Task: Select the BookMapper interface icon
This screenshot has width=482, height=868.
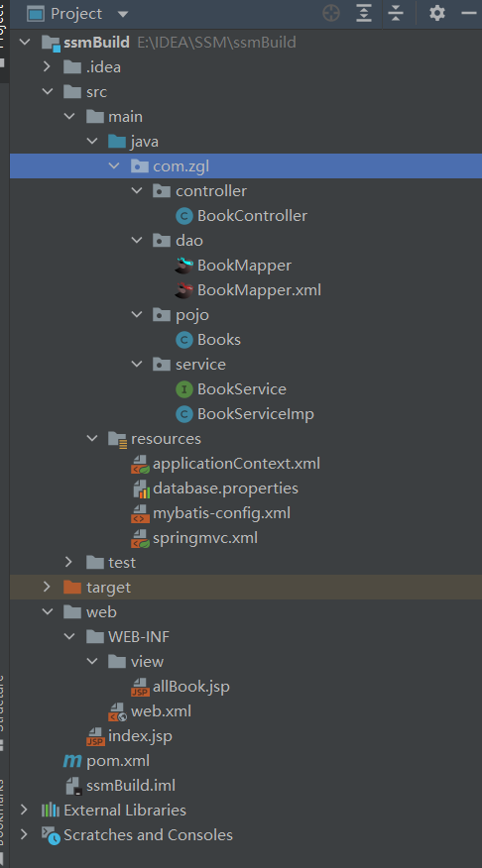Action: [x=183, y=266]
